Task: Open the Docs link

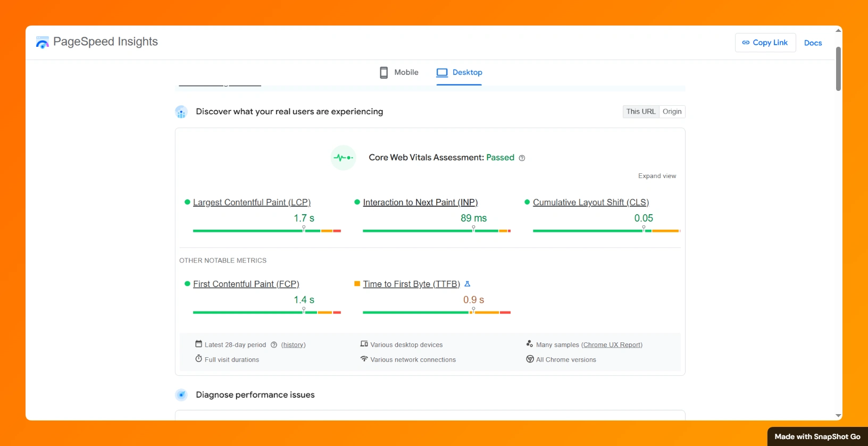Action: tap(813, 43)
